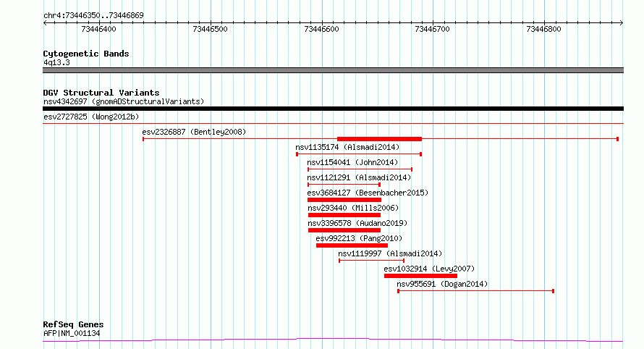Open variant nsv3396578 (Audano2019) label
Image resolution: width=644 pixels, height=349 pixels.
pos(357,223)
